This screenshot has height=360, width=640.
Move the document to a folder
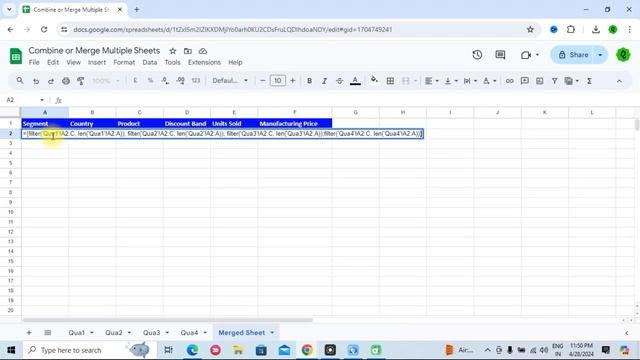click(188, 51)
